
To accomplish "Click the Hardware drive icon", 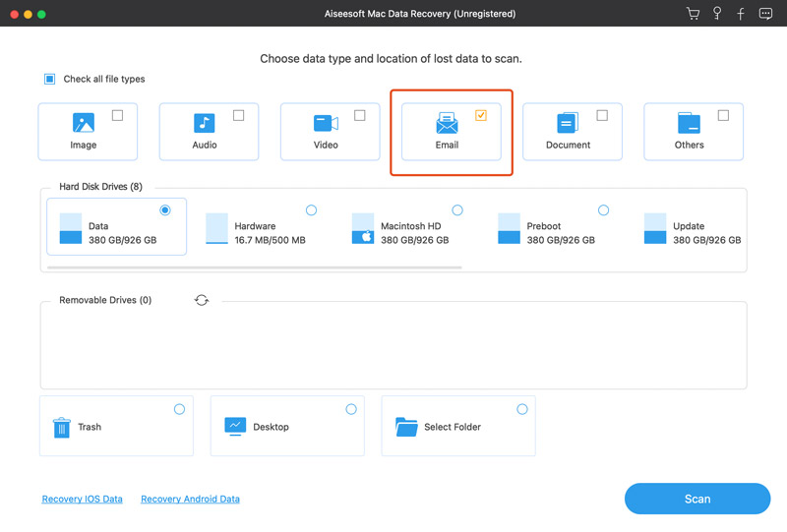I will point(216,228).
